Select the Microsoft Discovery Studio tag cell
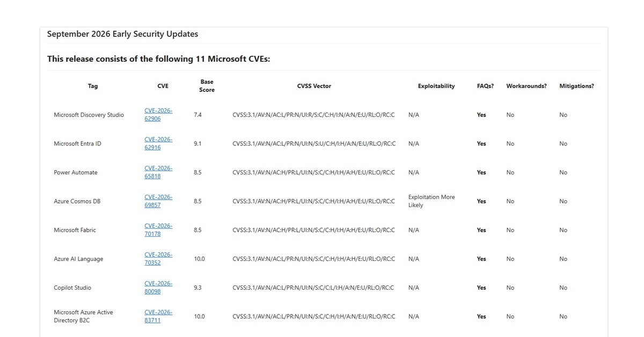 pos(89,115)
